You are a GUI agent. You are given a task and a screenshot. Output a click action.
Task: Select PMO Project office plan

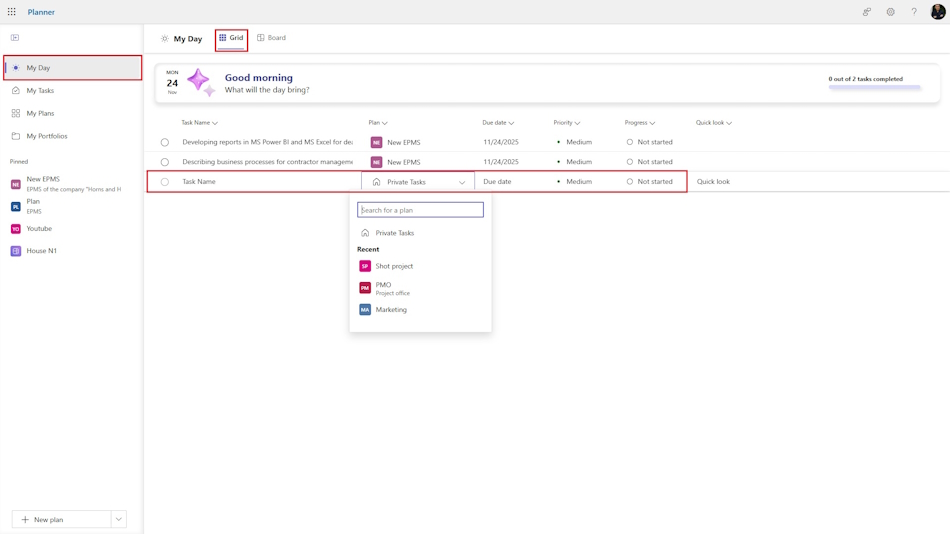[x=420, y=288]
